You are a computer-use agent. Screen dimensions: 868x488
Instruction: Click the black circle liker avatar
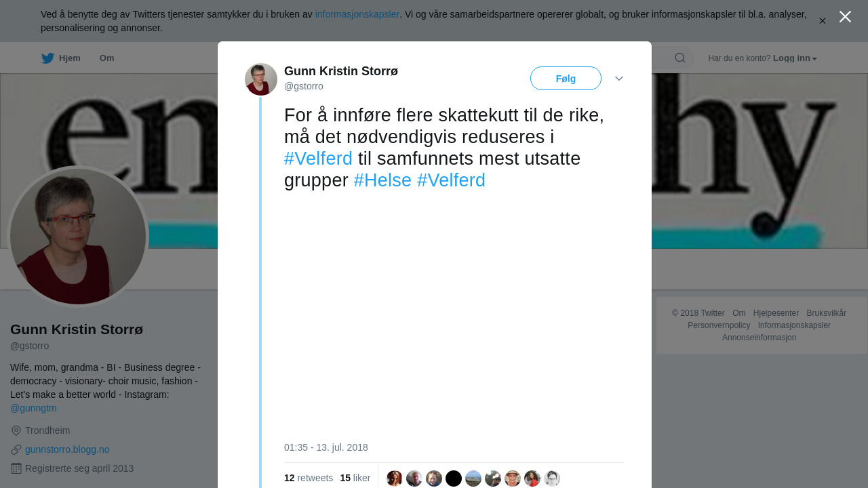(x=454, y=479)
